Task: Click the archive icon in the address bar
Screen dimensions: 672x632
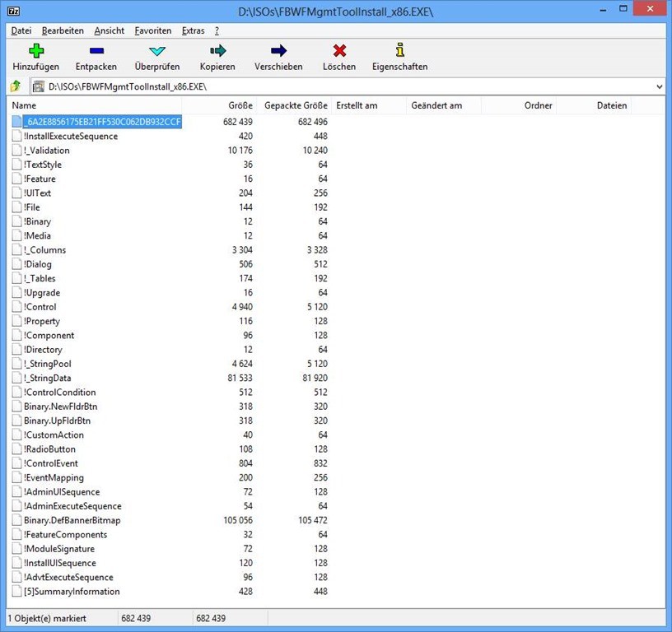Action: [x=39, y=87]
